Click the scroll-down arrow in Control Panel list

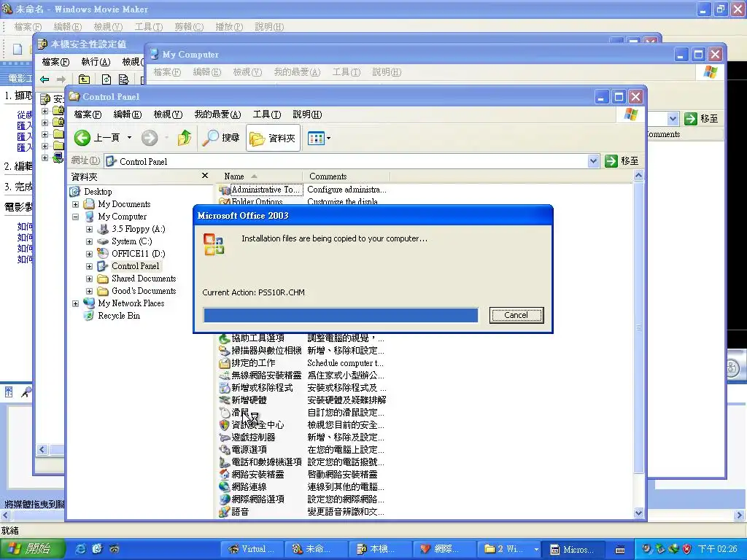tap(639, 513)
